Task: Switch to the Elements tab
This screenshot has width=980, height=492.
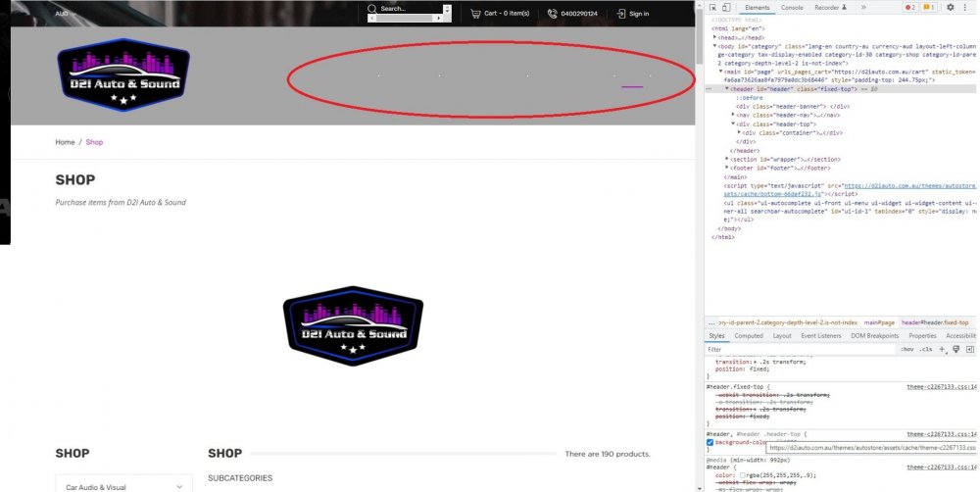Action: pyautogui.click(x=757, y=8)
